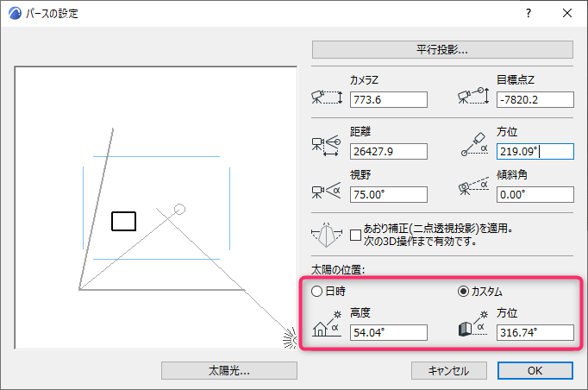Click the camera azimuth angle icon

tap(474, 144)
